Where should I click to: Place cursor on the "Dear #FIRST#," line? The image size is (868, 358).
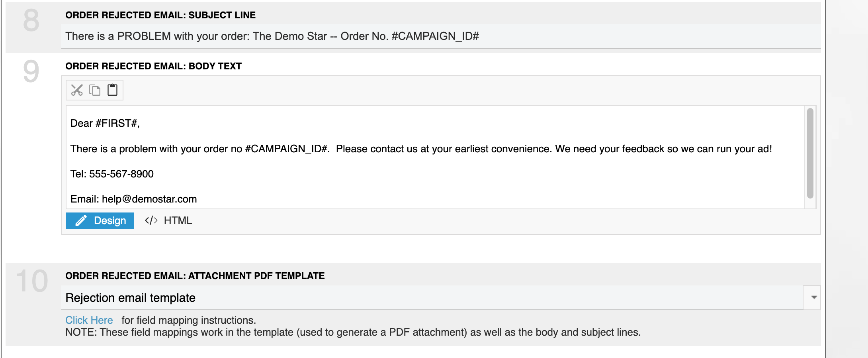pos(105,123)
